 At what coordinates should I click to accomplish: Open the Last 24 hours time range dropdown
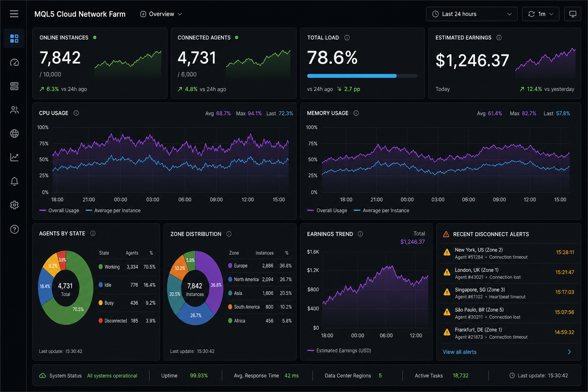pyautogui.click(x=472, y=14)
